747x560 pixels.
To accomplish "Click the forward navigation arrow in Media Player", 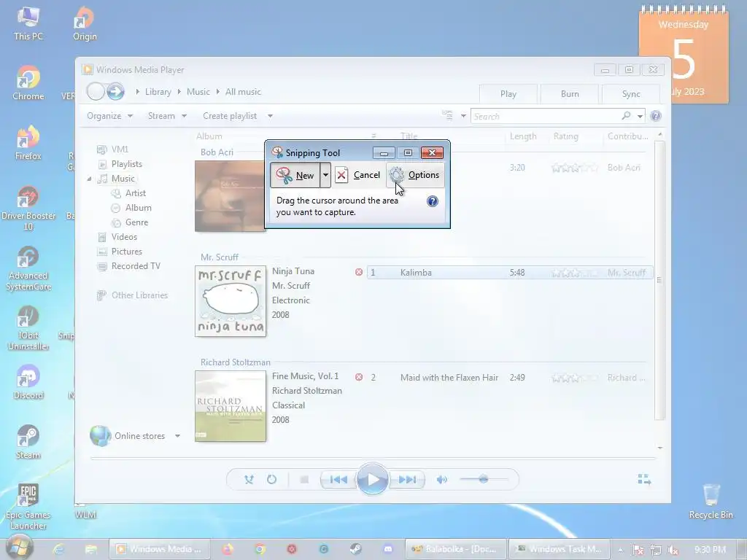I will point(115,91).
